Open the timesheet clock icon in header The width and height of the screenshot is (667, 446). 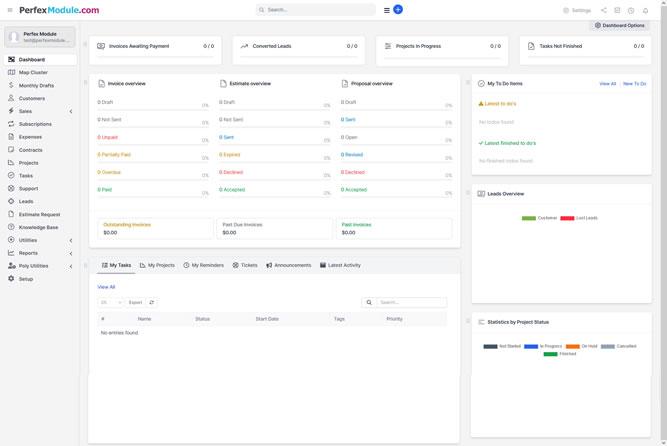click(x=631, y=10)
